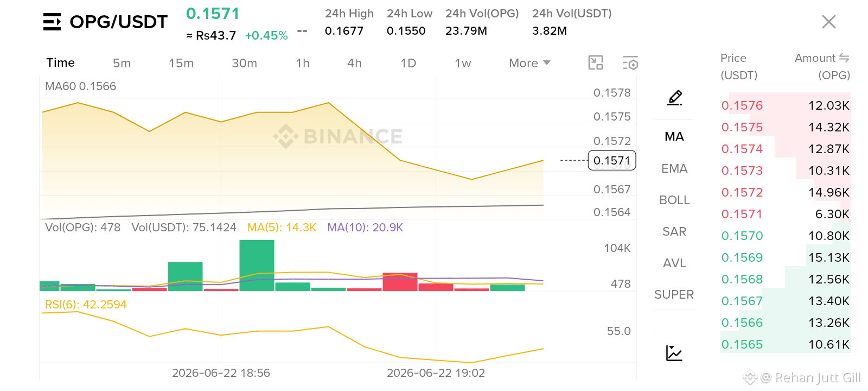
Task: Toggle the SAR indicator
Action: point(674,231)
